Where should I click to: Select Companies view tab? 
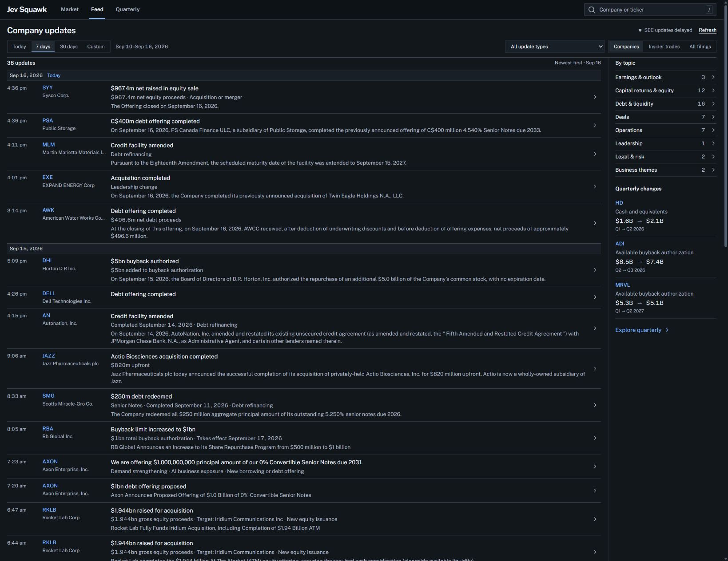coord(626,47)
